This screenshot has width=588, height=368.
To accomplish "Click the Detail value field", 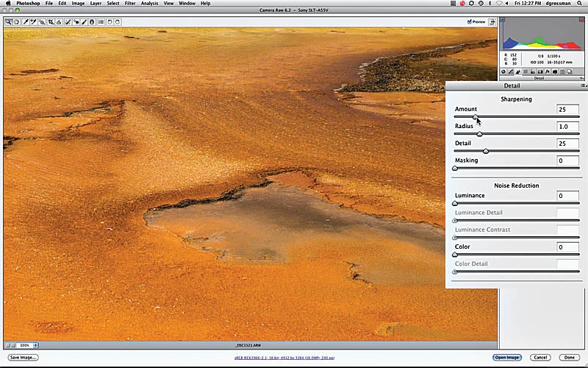I will 567,144.
